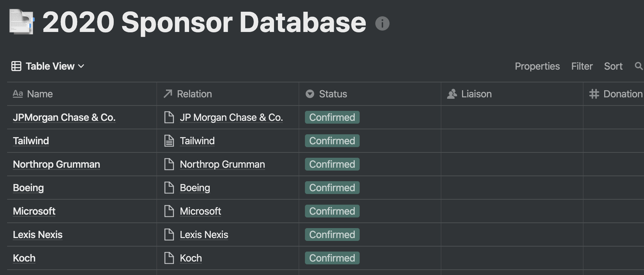This screenshot has width=644, height=275.
Task: Open the Filter menu
Action: [x=582, y=66]
